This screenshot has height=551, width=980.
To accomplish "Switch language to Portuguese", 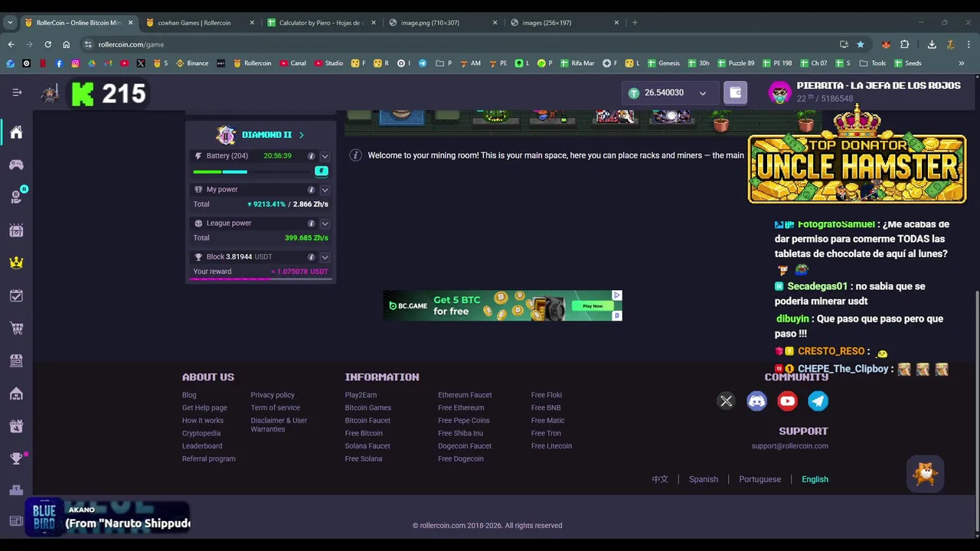I will pyautogui.click(x=759, y=480).
